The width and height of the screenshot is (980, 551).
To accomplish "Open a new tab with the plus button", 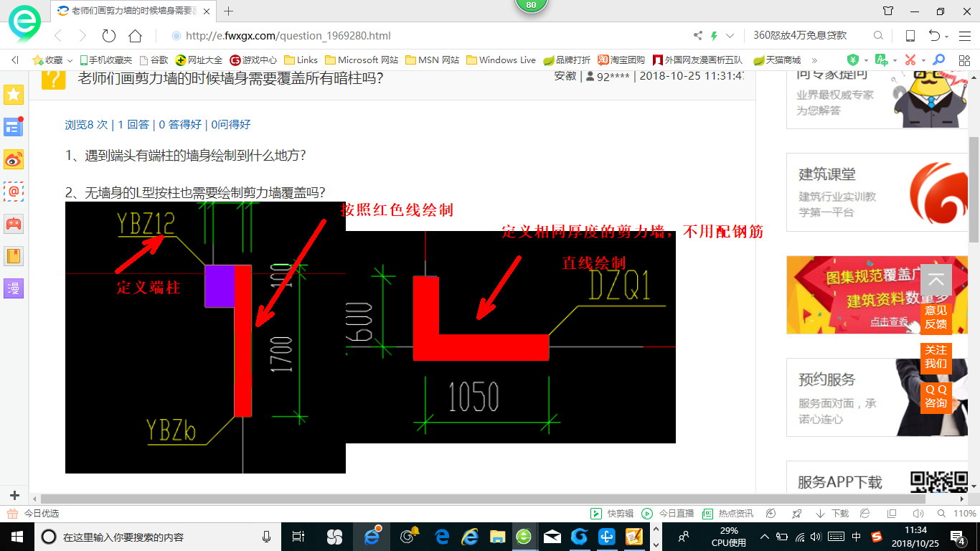I will [x=229, y=11].
